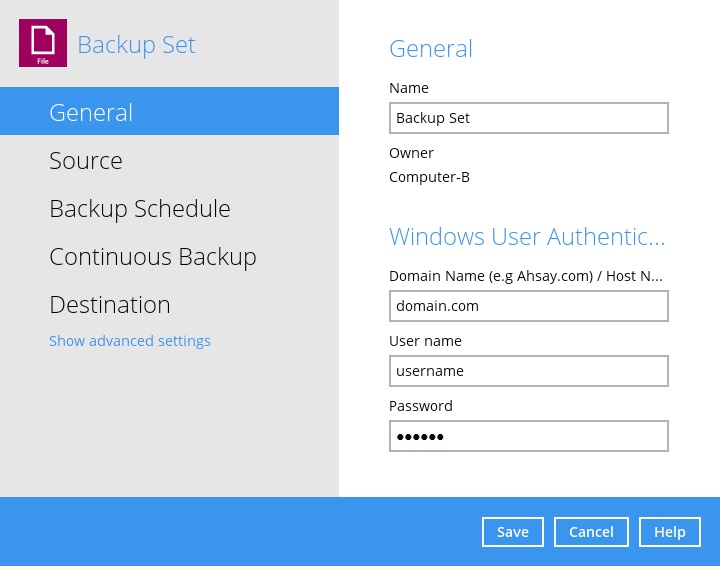Click the Computer-B owner text
The height and width of the screenshot is (566, 720).
429,177
